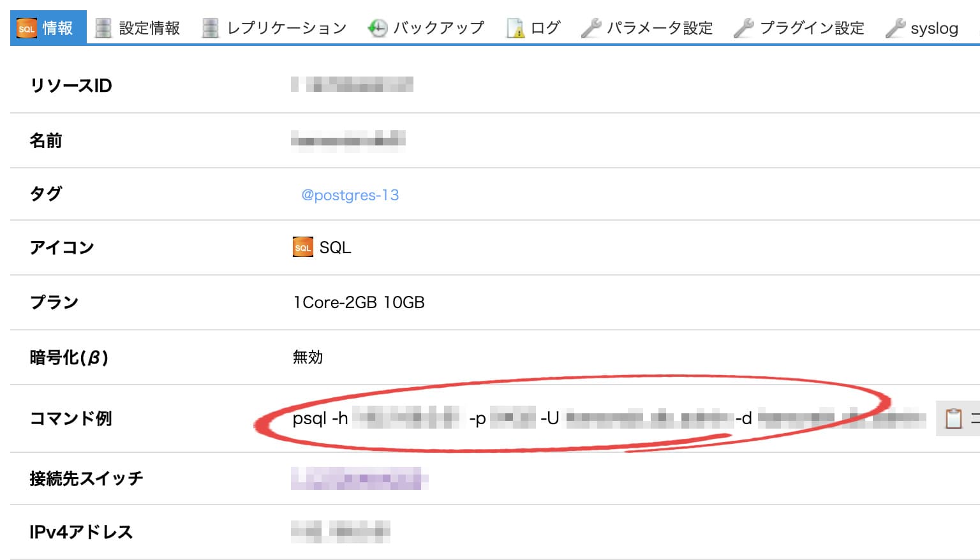
Task: Click the SQL icon in アイコン row
Action: (x=303, y=247)
